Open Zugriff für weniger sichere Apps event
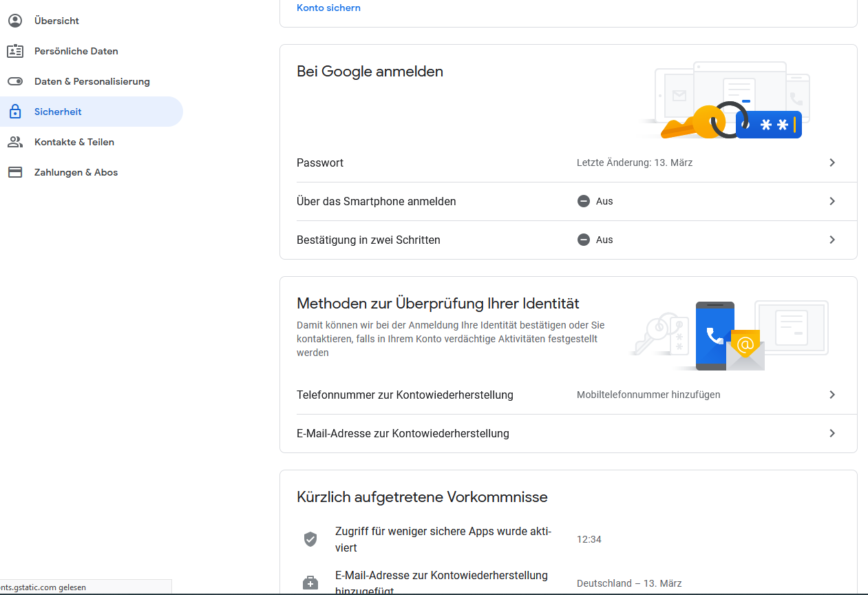868x595 pixels. pos(569,539)
